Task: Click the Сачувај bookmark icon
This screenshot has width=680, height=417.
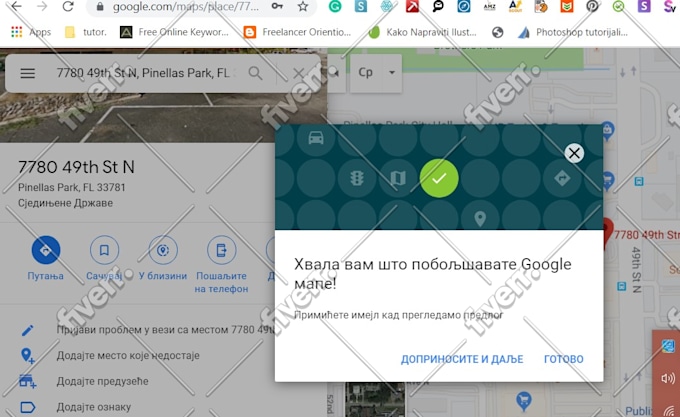Action: (104, 250)
